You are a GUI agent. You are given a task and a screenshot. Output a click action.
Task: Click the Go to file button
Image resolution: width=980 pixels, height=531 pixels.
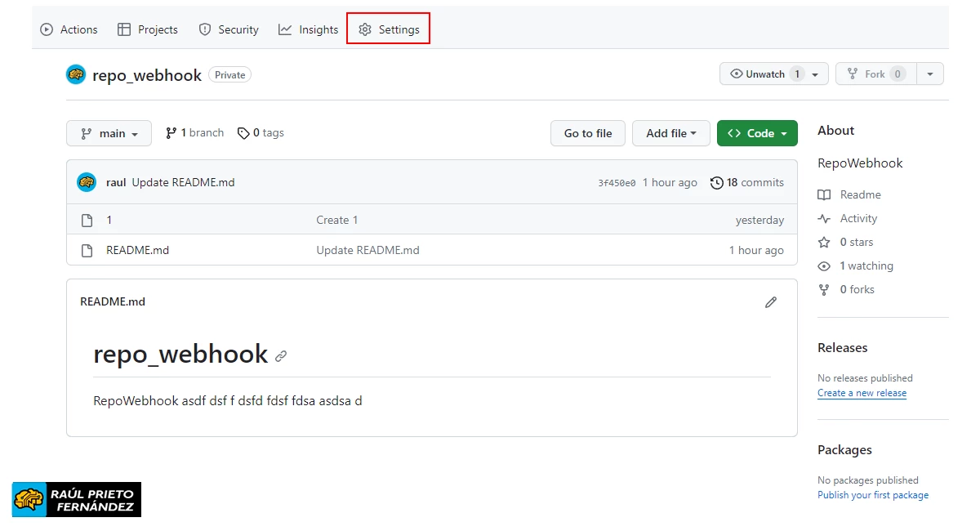587,132
